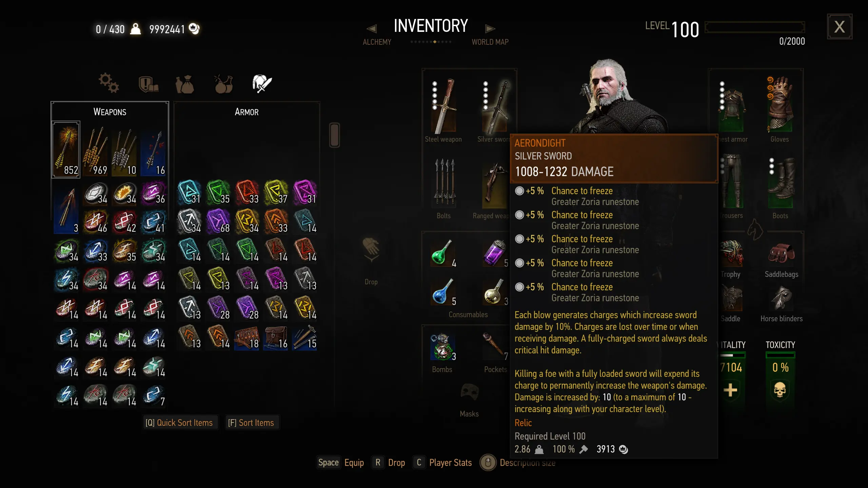Click the inventory scrollbar handle
This screenshot has height=488, width=868.
(x=334, y=135)
